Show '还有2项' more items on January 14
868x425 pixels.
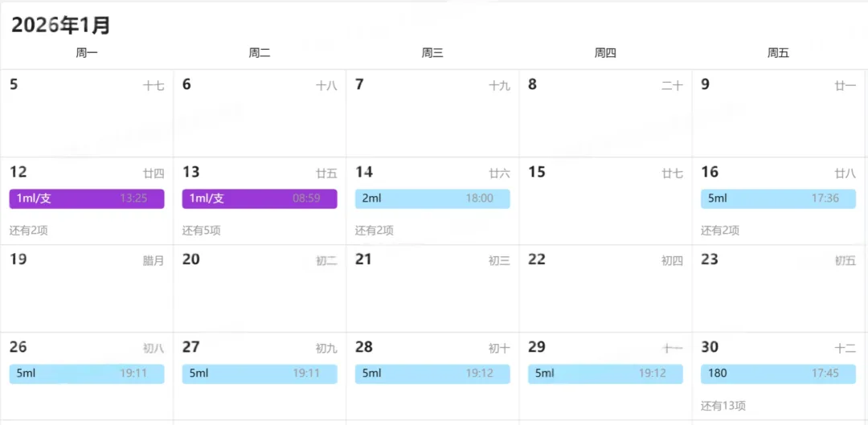point(375,231)
